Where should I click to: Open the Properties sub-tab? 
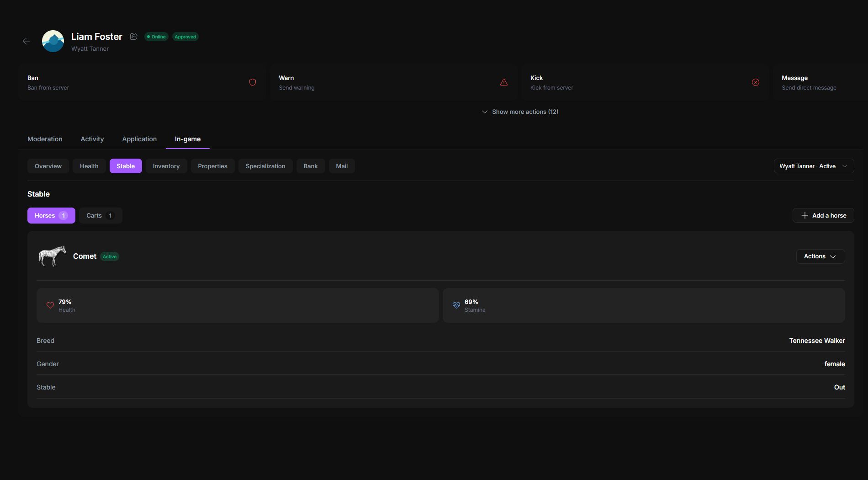212,166
